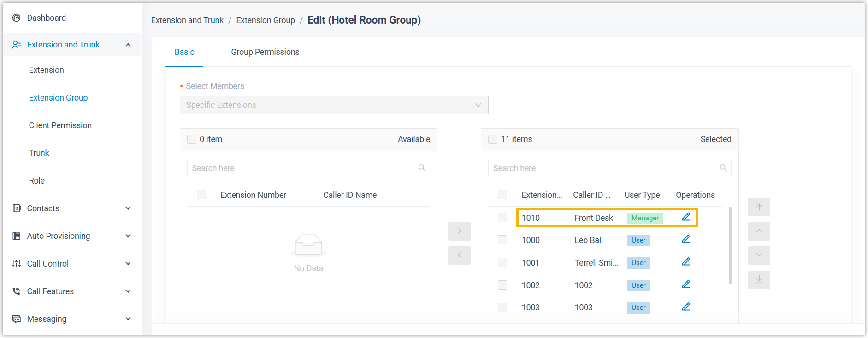Viewport: 868px width, 338px height.
Task: Open the Dashboard page
Action: pos(46,18)
